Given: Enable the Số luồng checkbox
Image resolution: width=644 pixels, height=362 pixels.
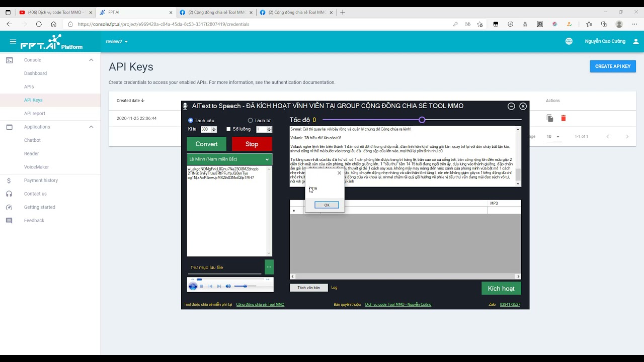Looking at the screenshot, I should (x=228, y=129).
